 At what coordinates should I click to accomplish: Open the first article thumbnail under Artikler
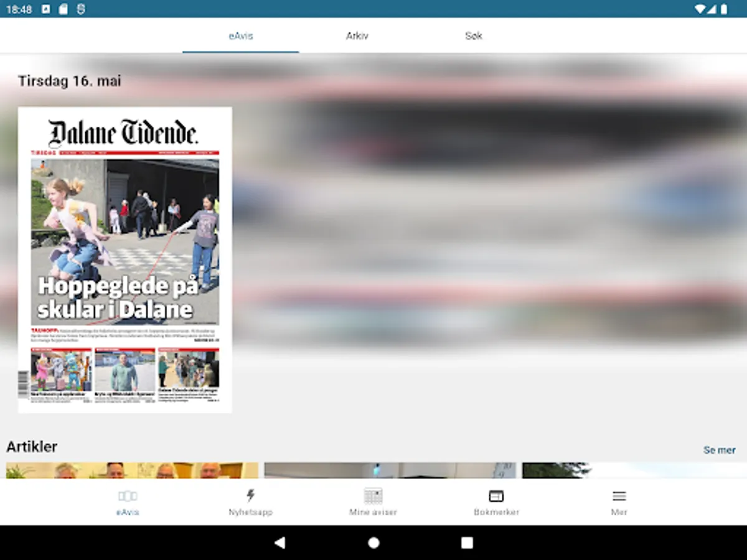tap(132, 470)
